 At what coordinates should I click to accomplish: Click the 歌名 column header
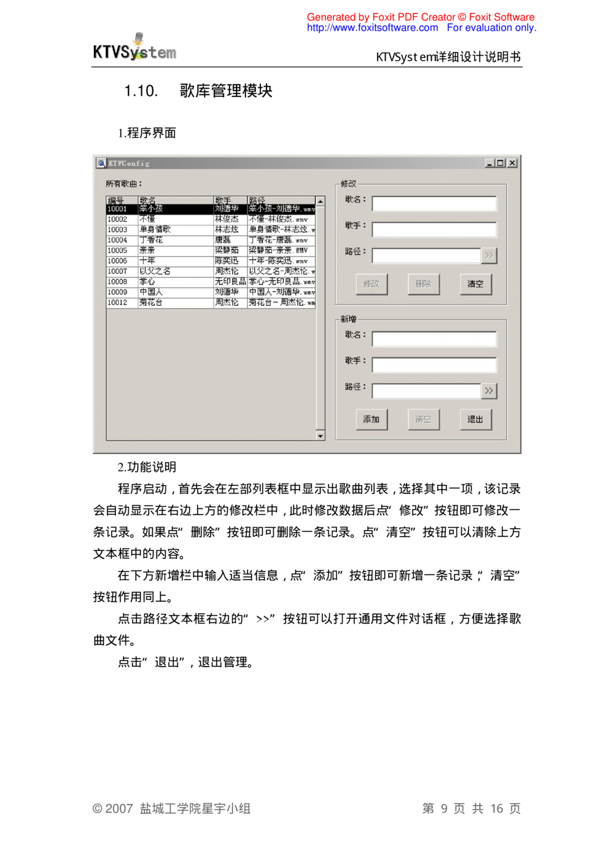pos(175,201)
